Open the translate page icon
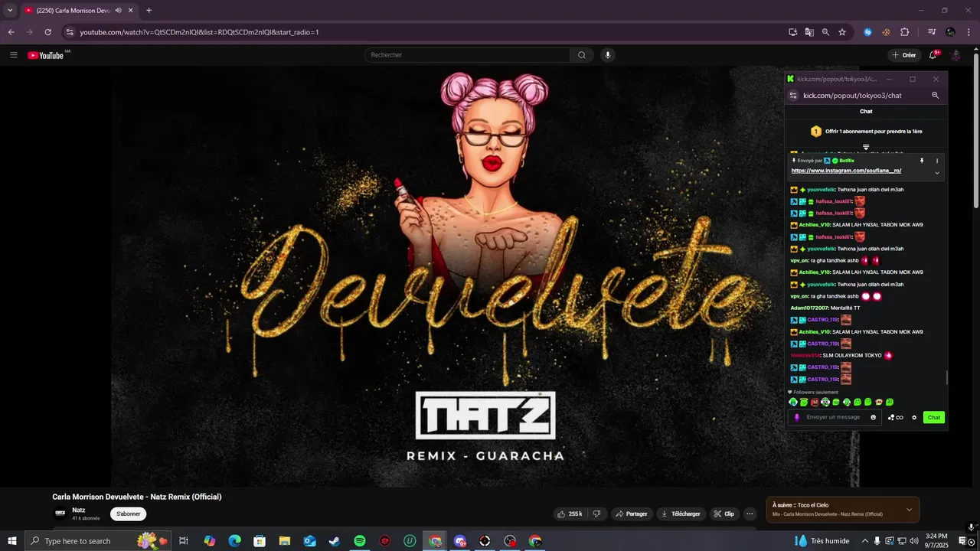Viewport: 980px width, 551px height. click(x=809, y=32)
